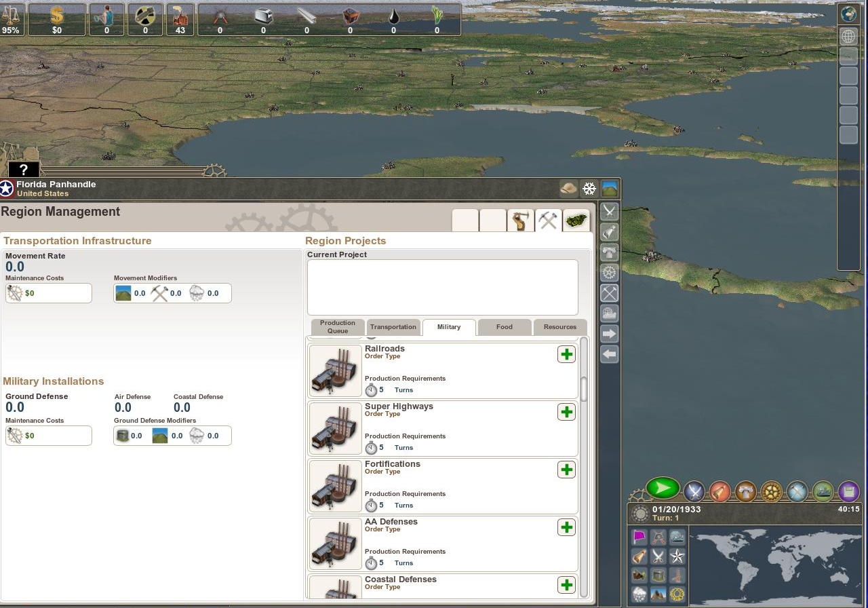Viewport: 868px width, 608px height.
Task: Toggle the magenta flag map overlay
Action: (639, 537)
